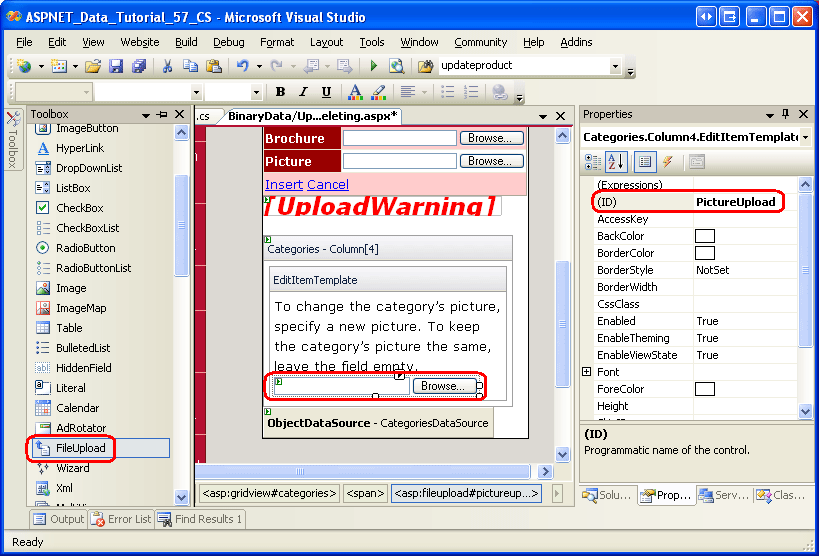Toggle Bold formatting button

[x=280, y=92]
